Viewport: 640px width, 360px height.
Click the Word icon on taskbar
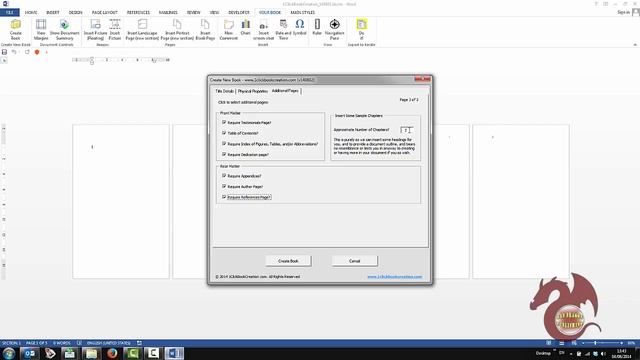174,353
